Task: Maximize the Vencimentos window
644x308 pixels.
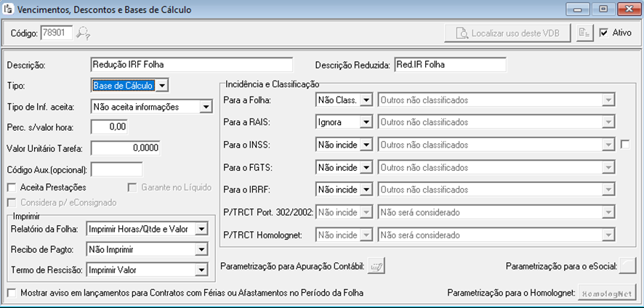Action: click(x=603, y=9)
